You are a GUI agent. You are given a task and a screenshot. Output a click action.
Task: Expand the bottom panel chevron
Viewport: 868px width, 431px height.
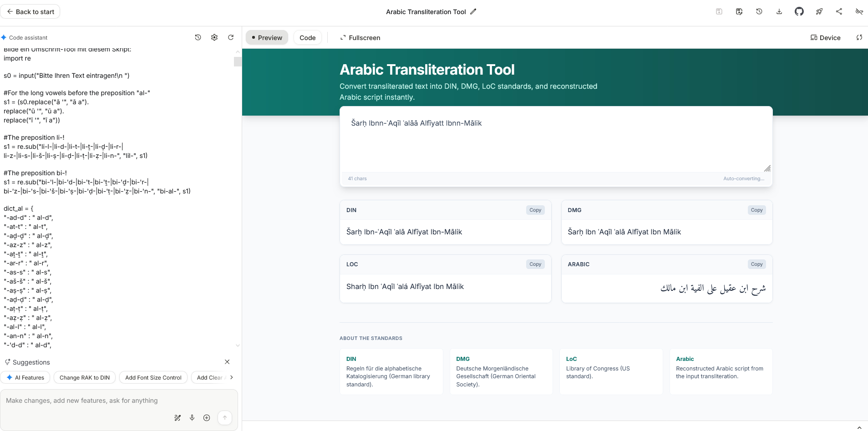point(859,427)
